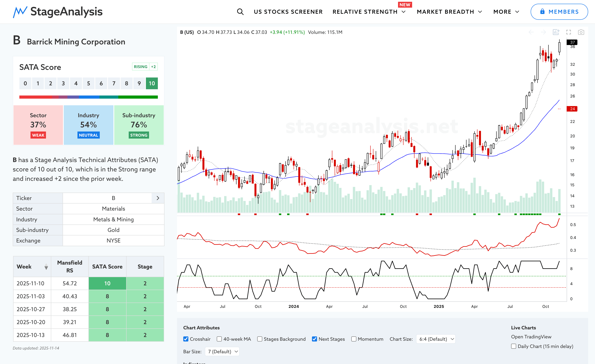Open the Market Breadth menu
Viewport: 595px width, 364px height.
click(x=449, y=12)
